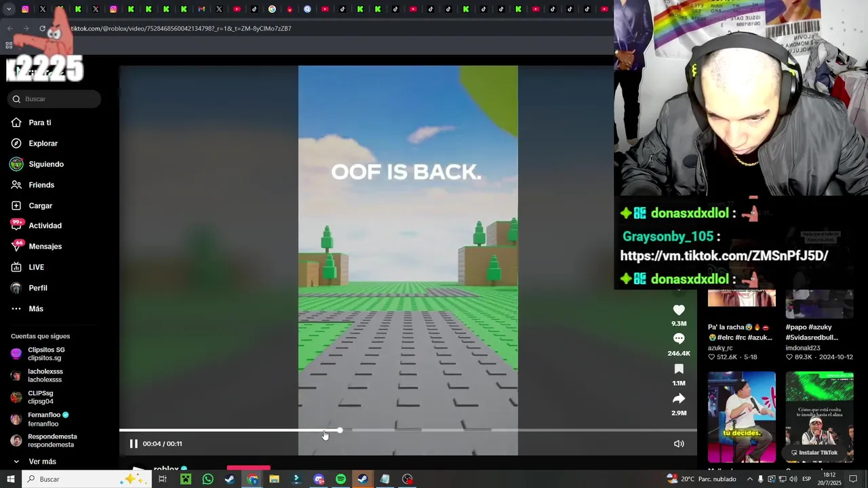
Task: Open the "tú decides" video thumbnail
Action: (742, 417)
